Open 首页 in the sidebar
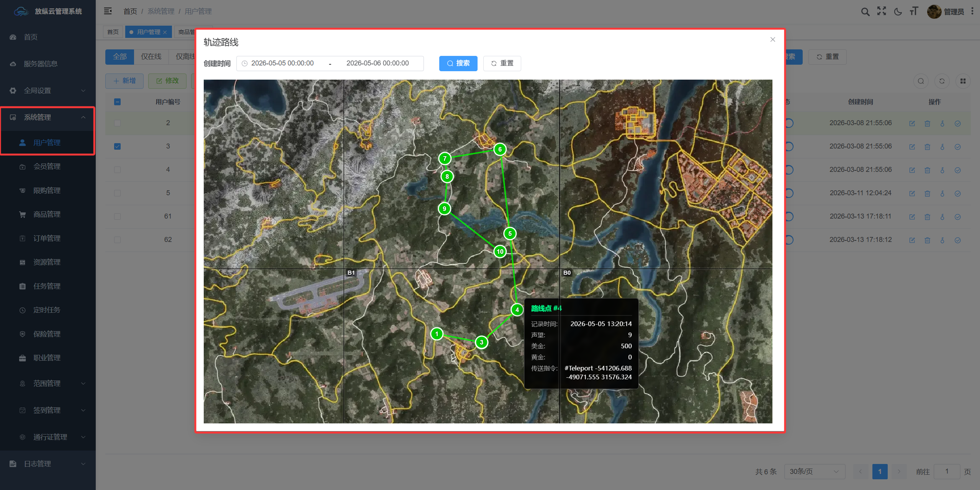 (48, 37)
